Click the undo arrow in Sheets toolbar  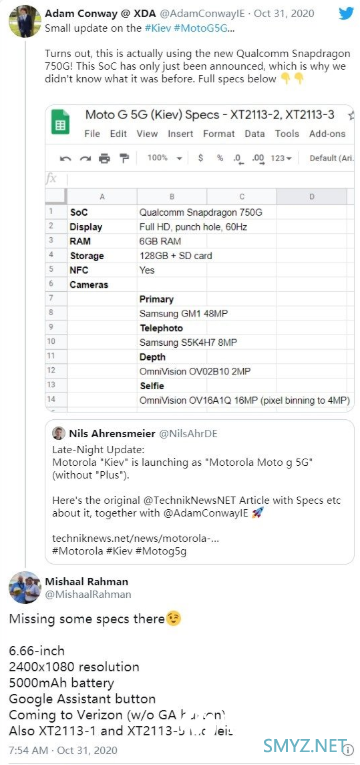click(x=65, y=158)
